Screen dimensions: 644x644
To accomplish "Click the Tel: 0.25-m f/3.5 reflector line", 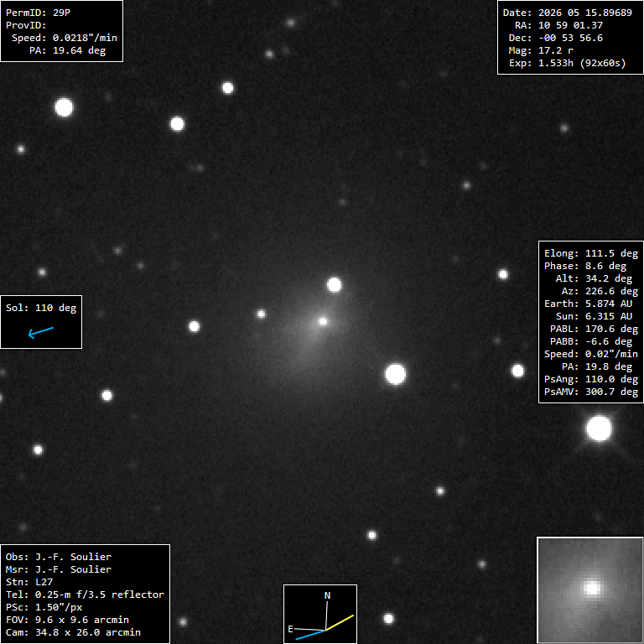I will (x=85, y=595).
